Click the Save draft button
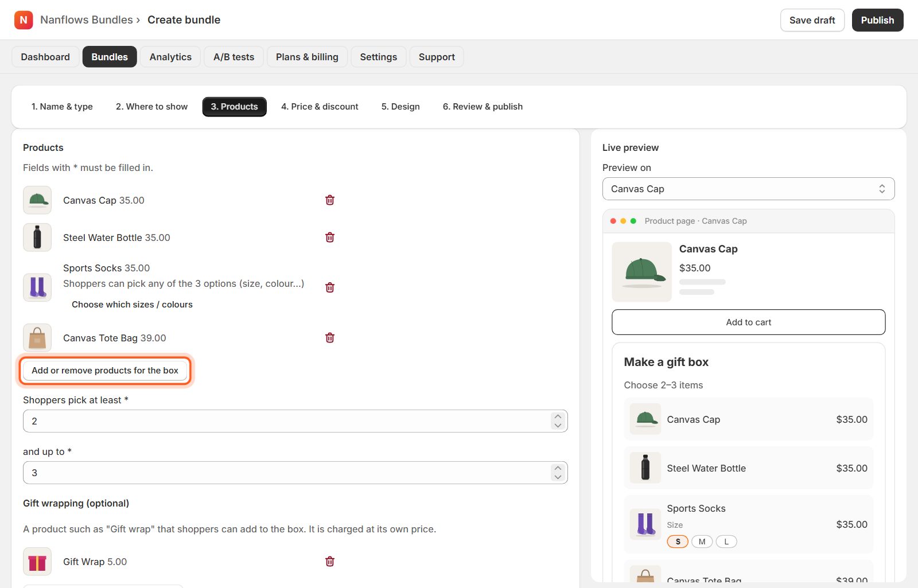The image size is (918, 588). [x=812, y=20]
